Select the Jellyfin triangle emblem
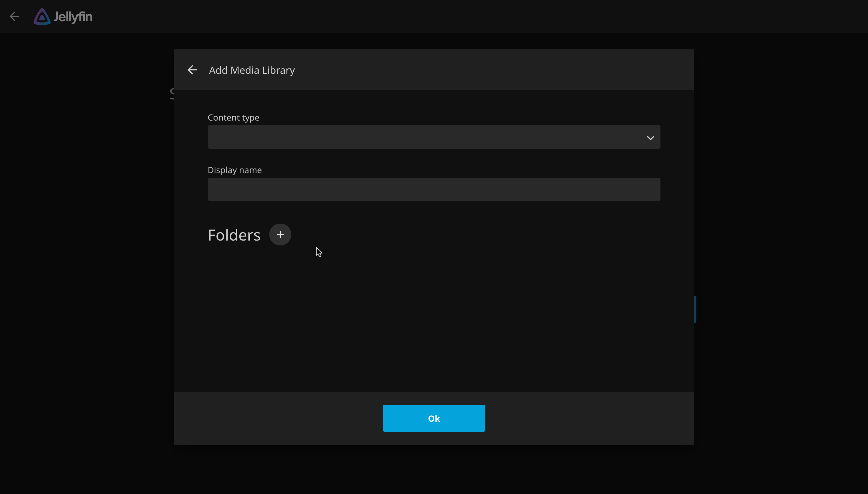The height and width of the screenshot is (494, 868). 41,16
